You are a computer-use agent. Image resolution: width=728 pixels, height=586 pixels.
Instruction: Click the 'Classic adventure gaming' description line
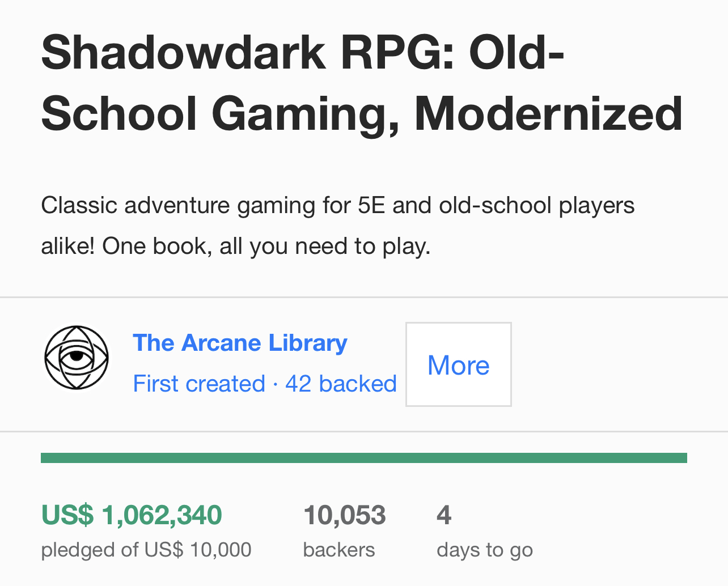point(337,205)
